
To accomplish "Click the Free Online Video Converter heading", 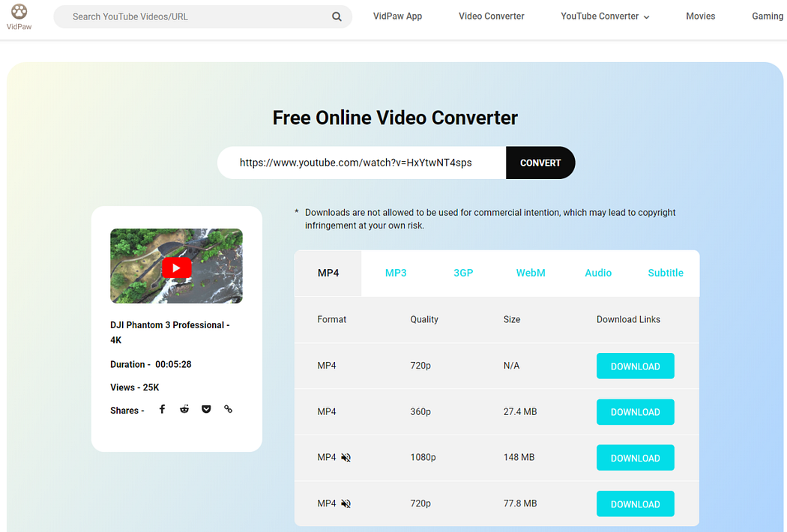I will coord(395,118).
